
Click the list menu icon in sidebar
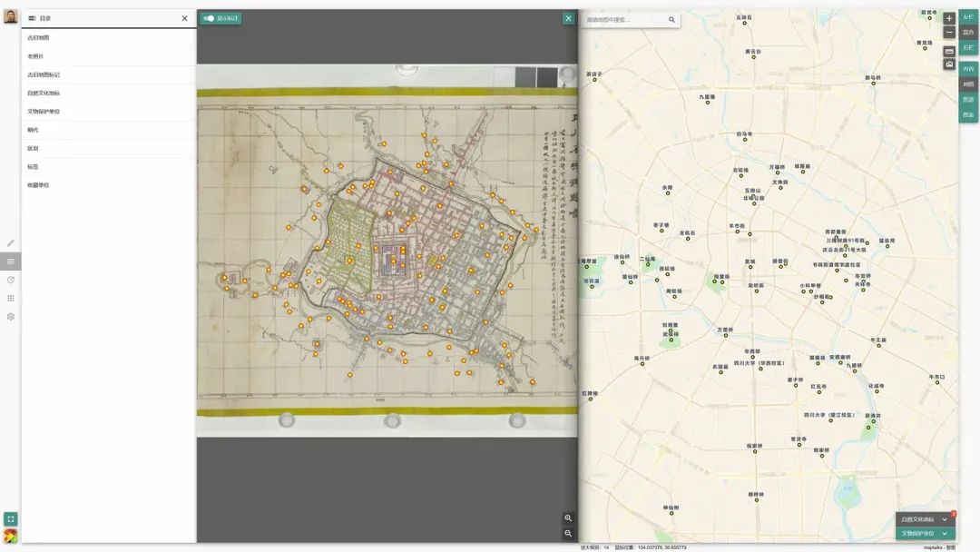pos(11,261)
